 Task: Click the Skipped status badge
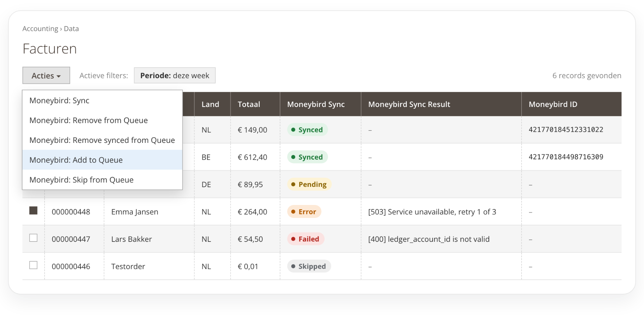(309, 266)
